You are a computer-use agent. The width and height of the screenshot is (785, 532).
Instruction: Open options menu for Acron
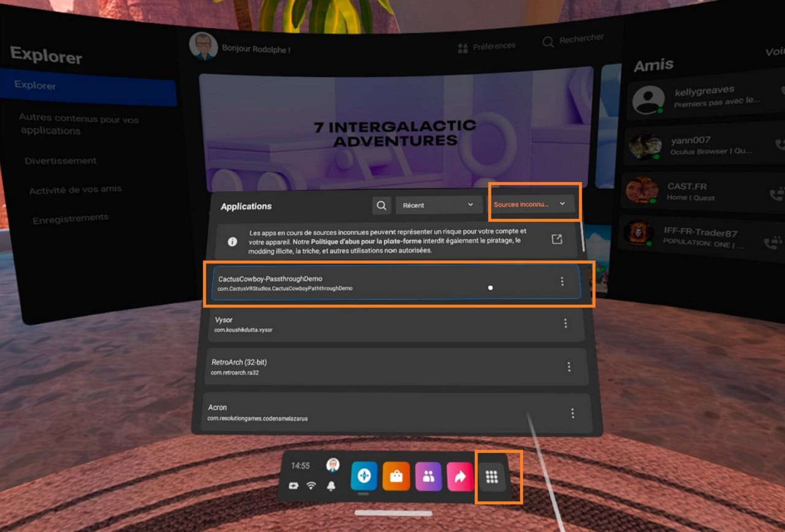coord(572,413)
